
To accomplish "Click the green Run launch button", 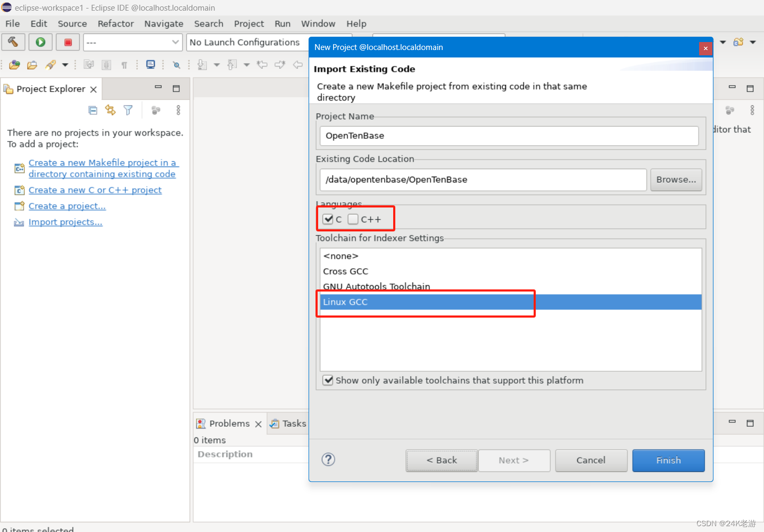I will click(x=40, y=42).
